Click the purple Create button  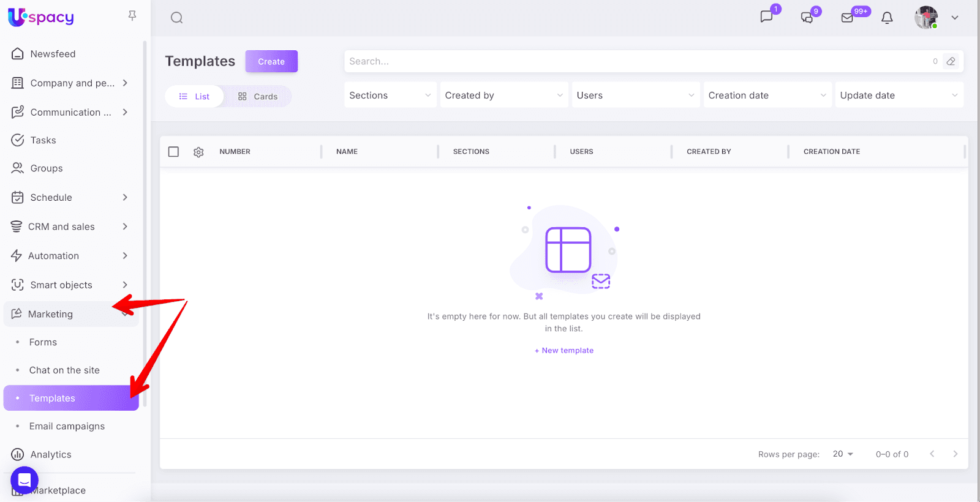point(271,62)
